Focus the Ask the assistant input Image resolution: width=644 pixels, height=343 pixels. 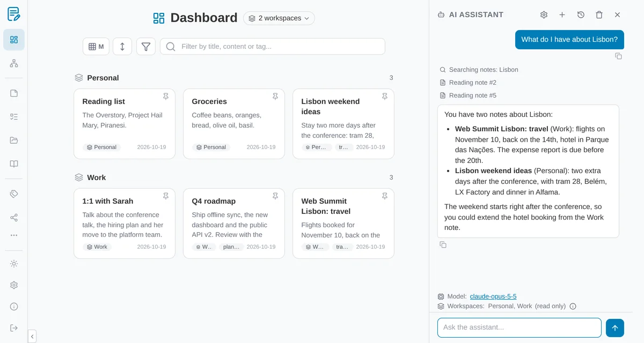pos(519,327)
